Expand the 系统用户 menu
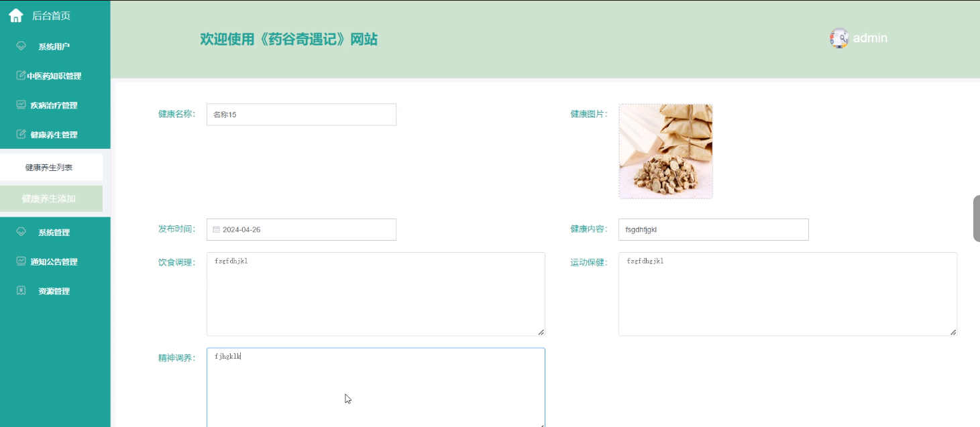 pyautogui.click(x=55, y=46)
